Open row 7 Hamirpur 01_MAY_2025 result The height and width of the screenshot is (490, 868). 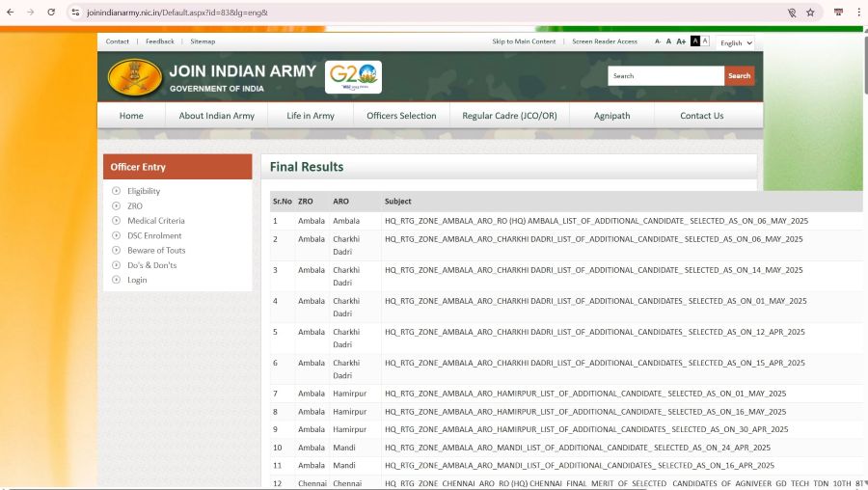(585, 394)
